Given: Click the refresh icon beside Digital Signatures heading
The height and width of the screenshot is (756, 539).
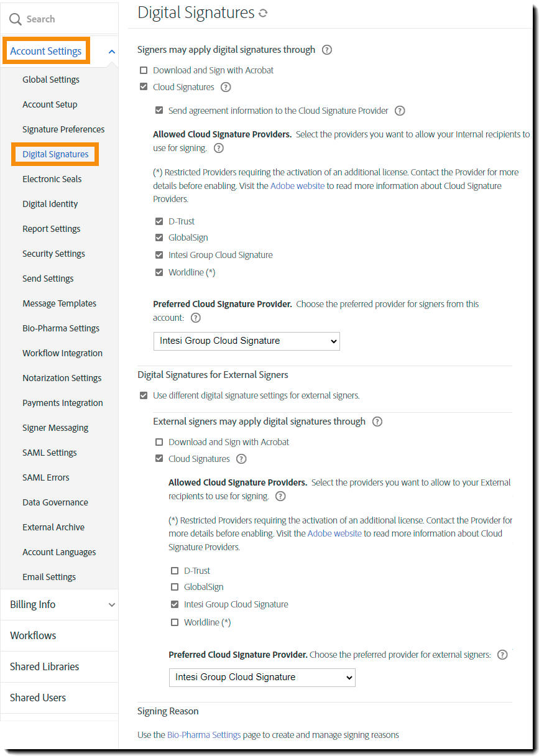Looking at the screenshot, I should 263,12.
